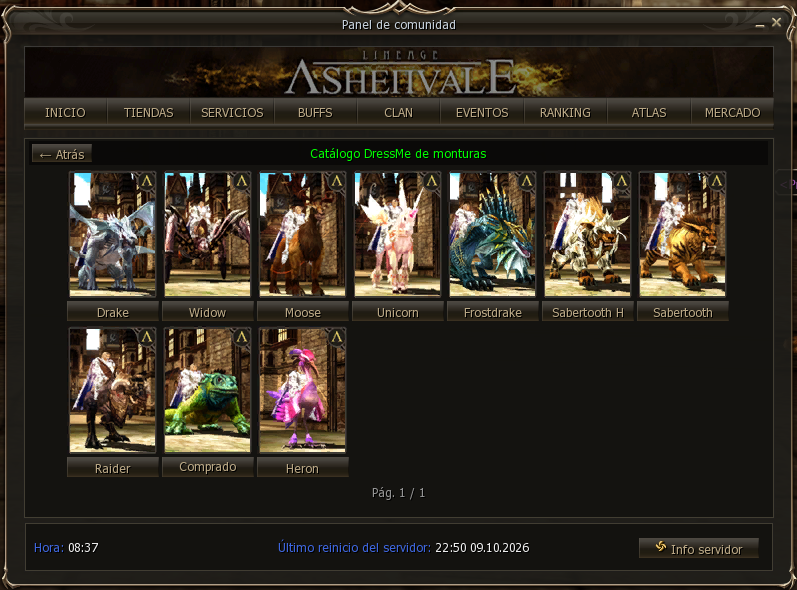Pick the Moose mount button
797x590 pixels.
[x=302, y=312]
